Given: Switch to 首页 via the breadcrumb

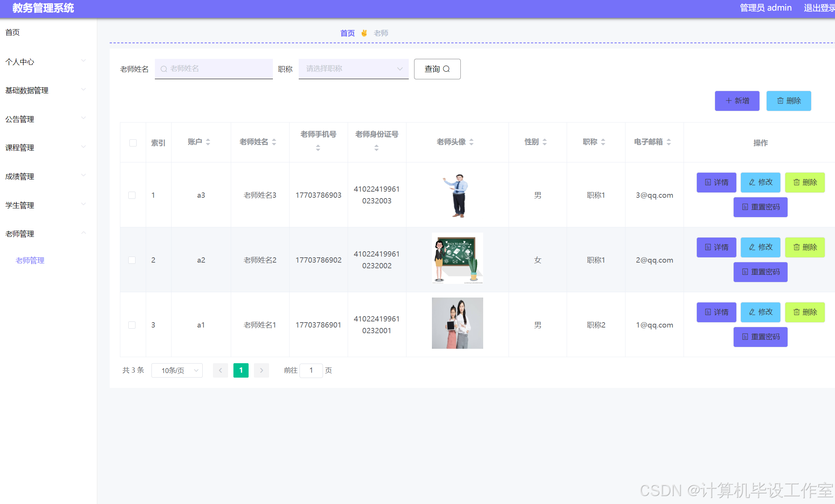Looking at the screenshot, I should point(347,33).
